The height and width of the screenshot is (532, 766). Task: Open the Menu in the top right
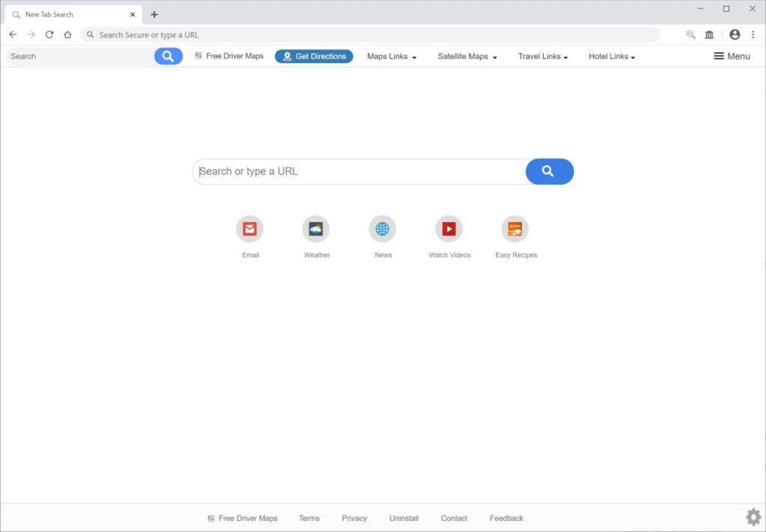pos(732,55)
